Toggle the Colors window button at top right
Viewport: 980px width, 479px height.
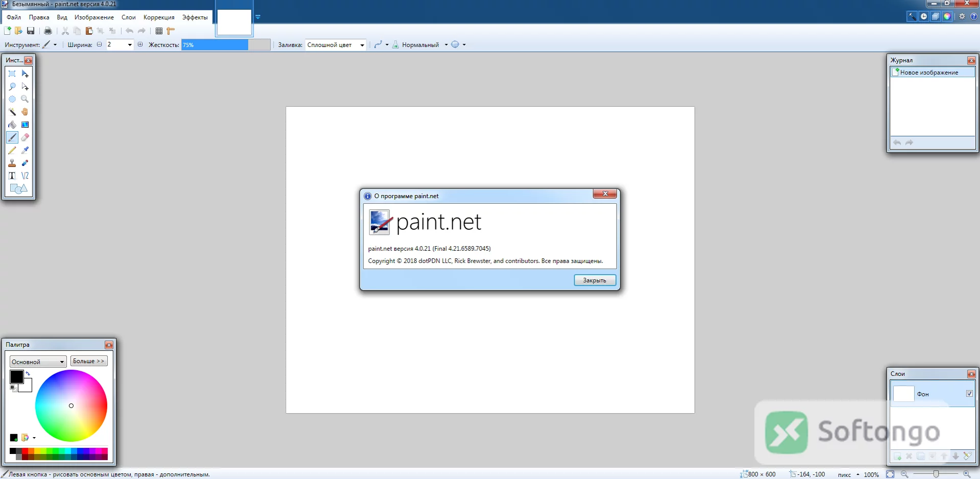click(947, 16)
